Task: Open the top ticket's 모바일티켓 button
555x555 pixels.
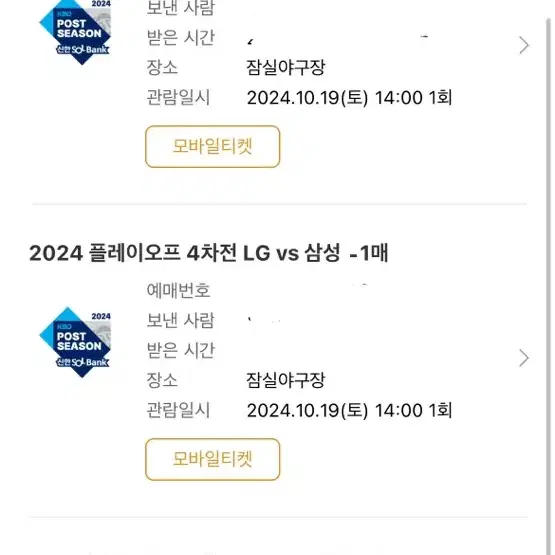Action: [x=212, y=146]
